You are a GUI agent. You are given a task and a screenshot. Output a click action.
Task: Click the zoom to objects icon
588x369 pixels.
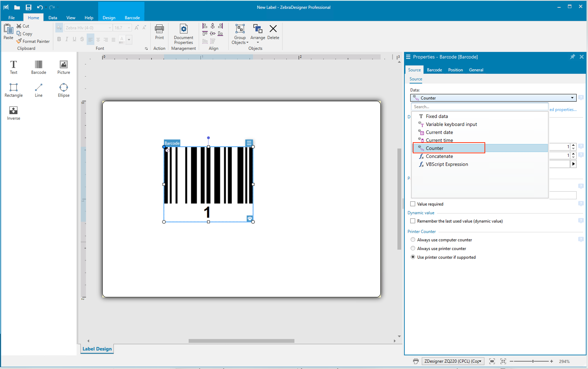click(503, 361)
